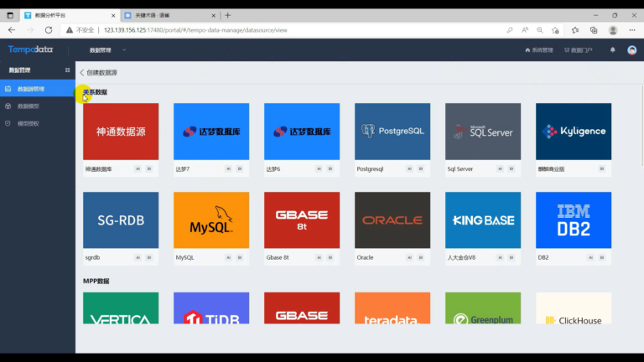Open the notification bell
The width and height of the screenshot is (644, 362).
(x=612, y=50)
